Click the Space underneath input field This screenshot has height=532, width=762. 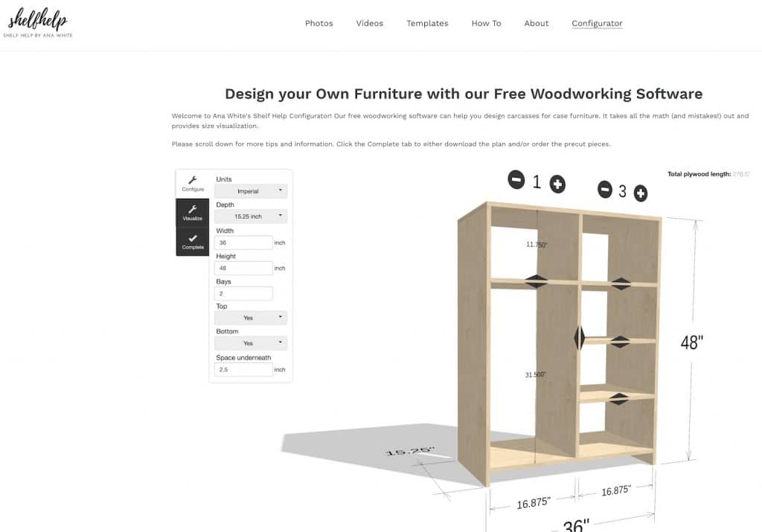(244, 369)
